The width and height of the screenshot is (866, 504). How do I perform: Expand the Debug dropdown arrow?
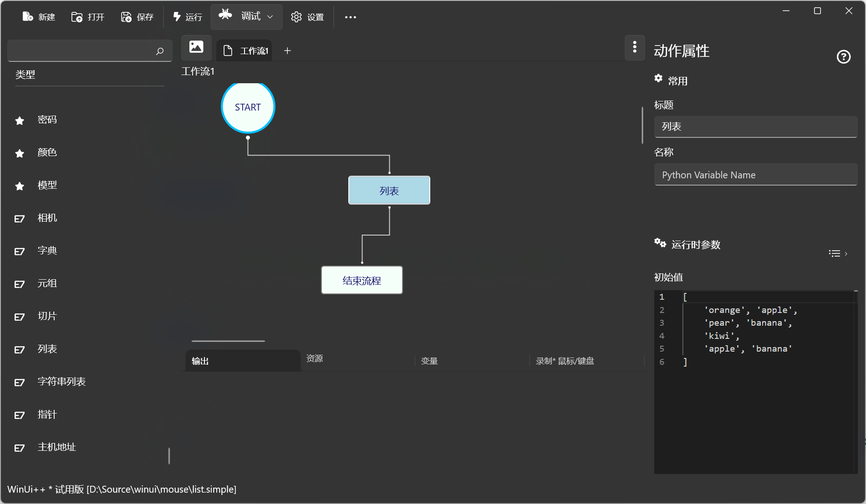click(270, 17)
